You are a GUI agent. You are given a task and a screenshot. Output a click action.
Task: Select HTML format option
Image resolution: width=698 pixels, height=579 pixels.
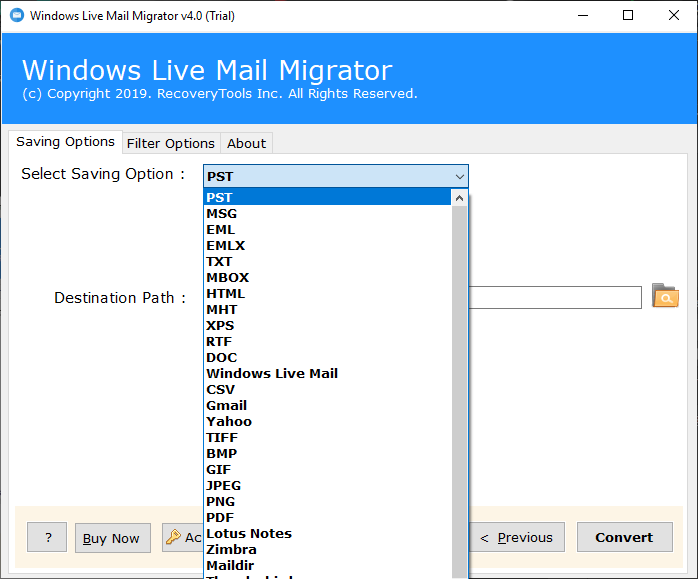coord(327,294)
